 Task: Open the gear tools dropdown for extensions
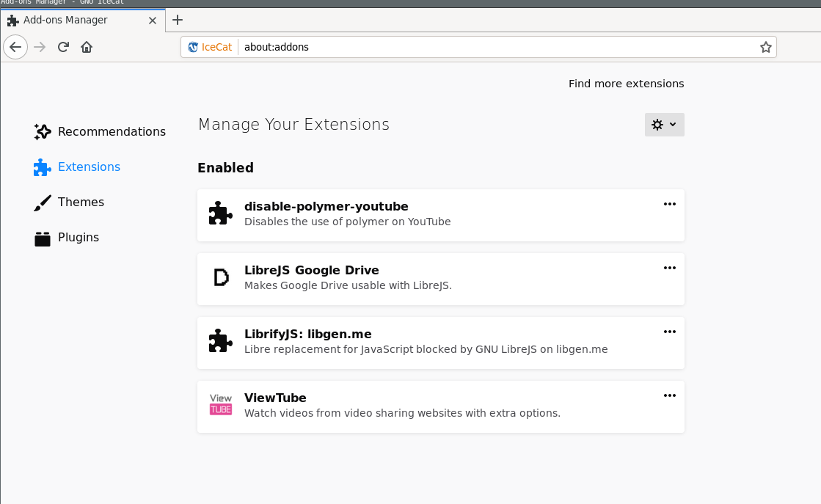(x=664, y=125)
